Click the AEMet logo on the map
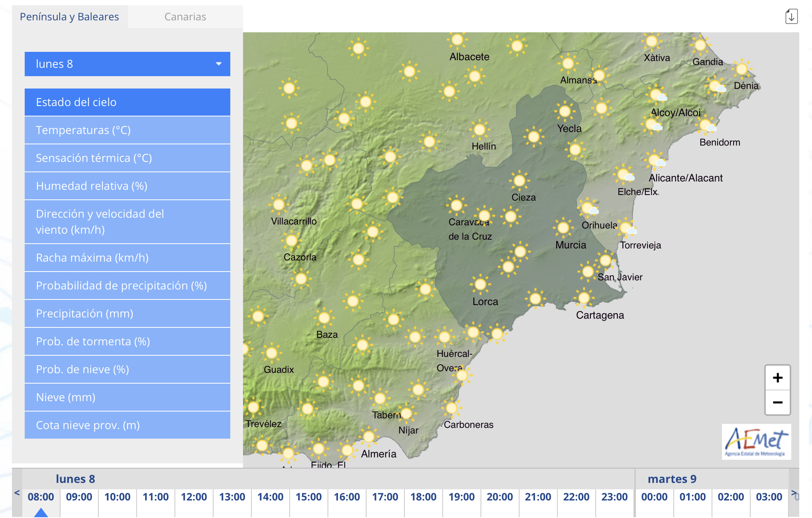This screenshot has width=812, height=518. [756, 441]
